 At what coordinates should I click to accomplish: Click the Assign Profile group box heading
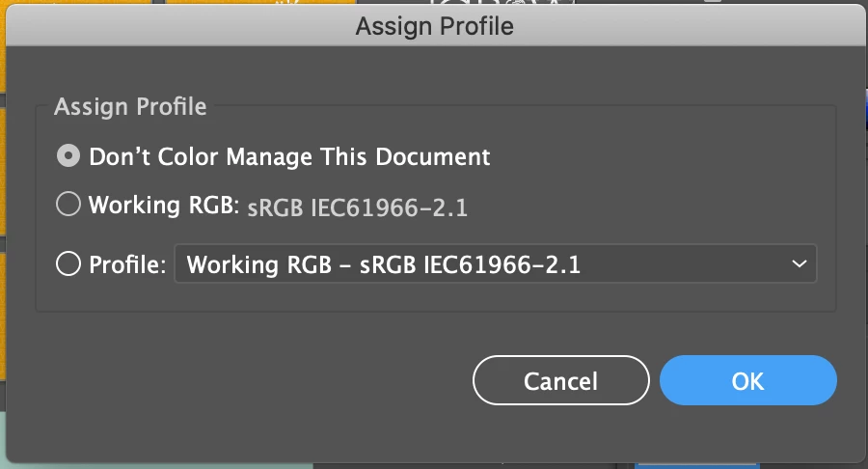coord(130,106)
